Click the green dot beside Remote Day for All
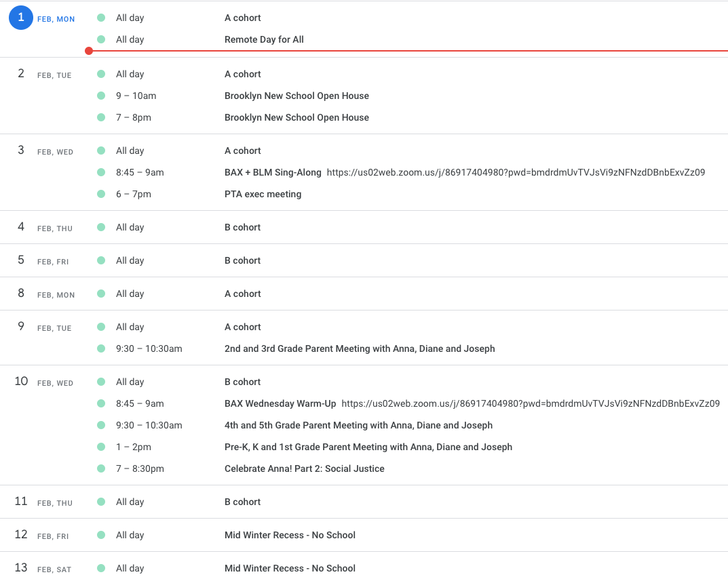Image resolution: width=728 pixels, height=581 pixels. [x=101, y=39]
